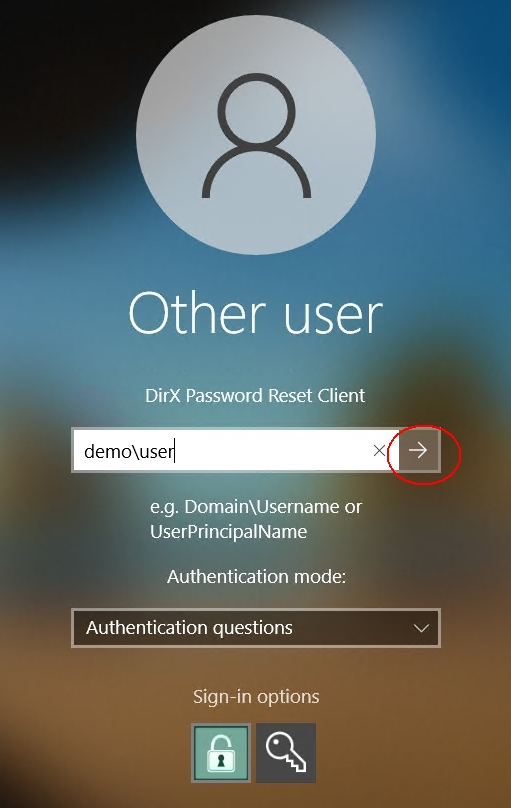Click the Other user heading
Screen dimensions: 511x808
click(256, 313)
